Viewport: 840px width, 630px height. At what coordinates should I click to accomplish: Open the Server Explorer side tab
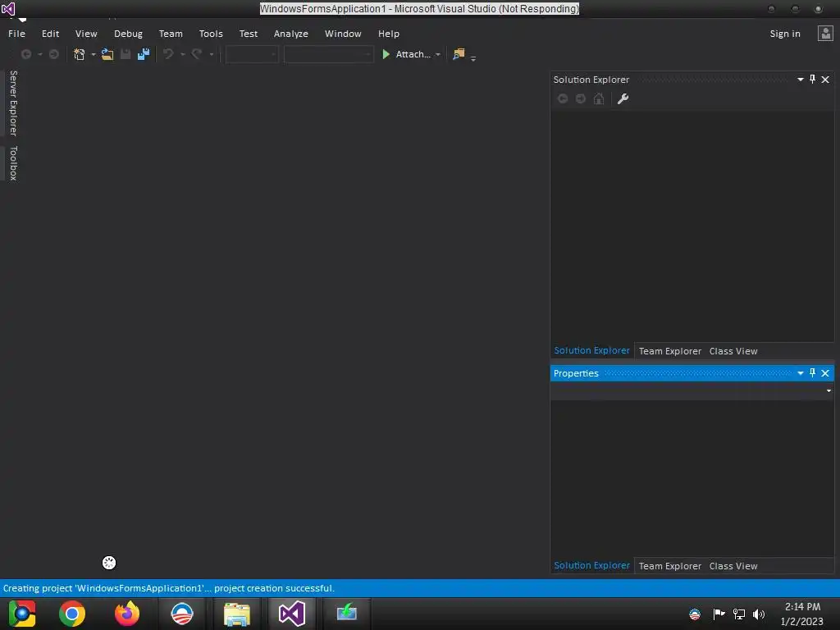point(13,103)
